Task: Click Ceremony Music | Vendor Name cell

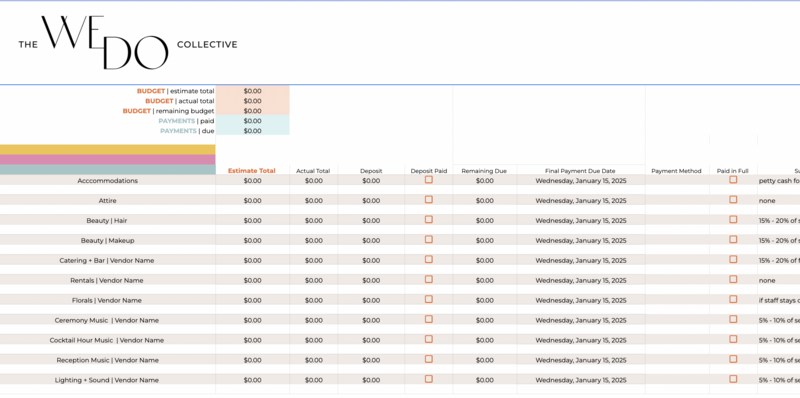Action: (x=108, y=320)
